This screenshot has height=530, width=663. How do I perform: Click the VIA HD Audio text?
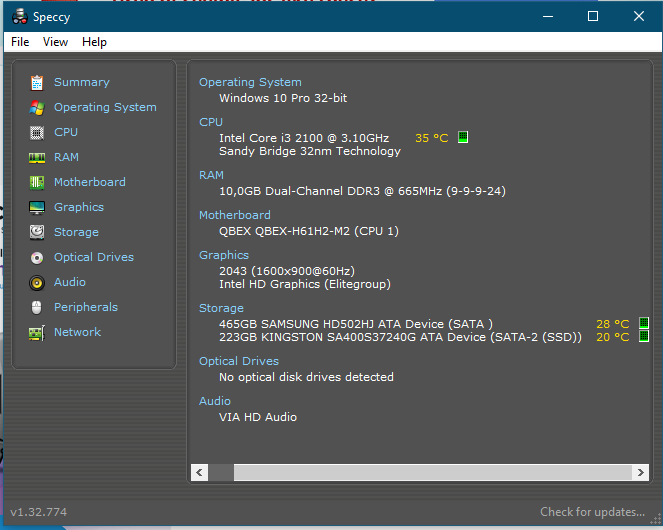(258, 417)
